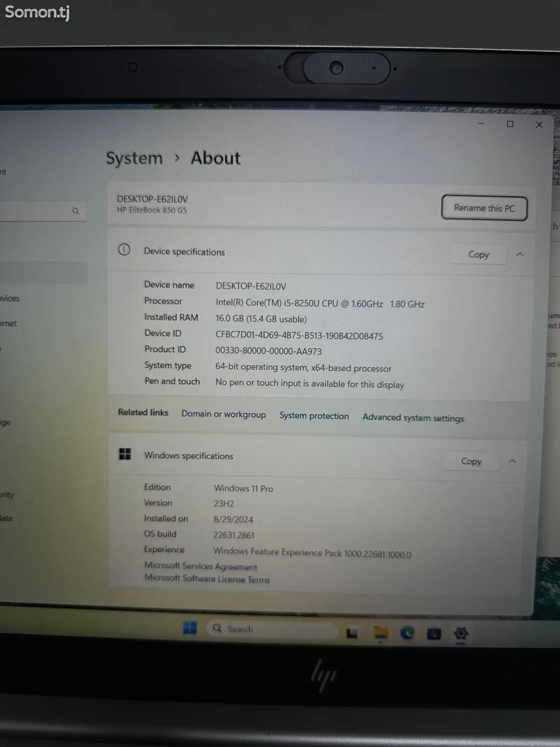The image size is (560, 747).
Task: Click the Rename this PC button
Action: coord(484,208)
